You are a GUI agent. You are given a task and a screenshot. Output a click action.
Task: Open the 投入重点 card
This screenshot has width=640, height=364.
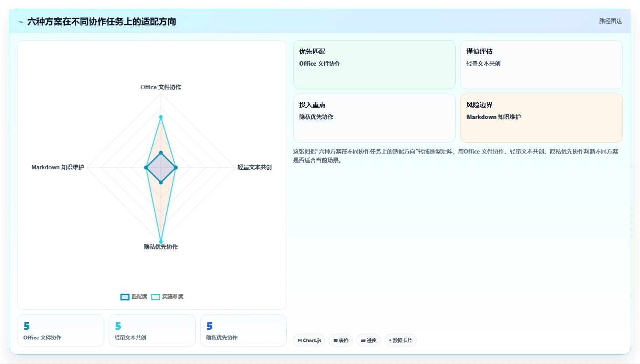374,118
